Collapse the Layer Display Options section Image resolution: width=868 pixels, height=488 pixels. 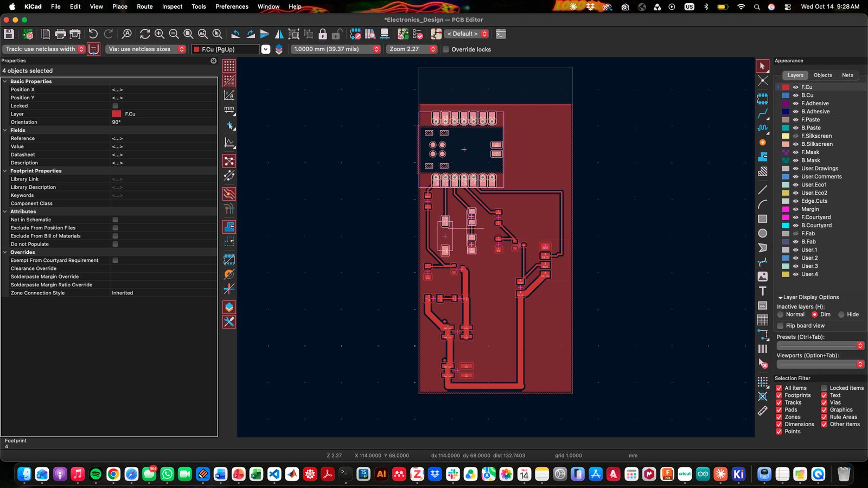click(x=780, y=298)
